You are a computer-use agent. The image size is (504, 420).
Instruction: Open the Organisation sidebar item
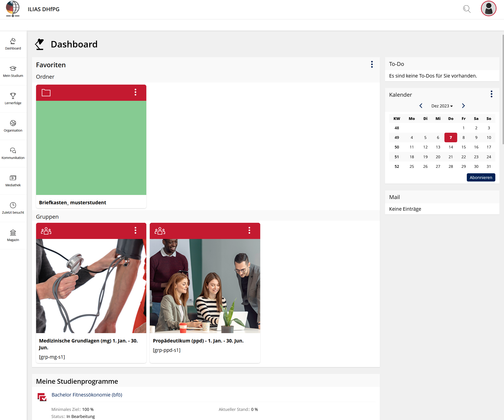pos(13,126)
